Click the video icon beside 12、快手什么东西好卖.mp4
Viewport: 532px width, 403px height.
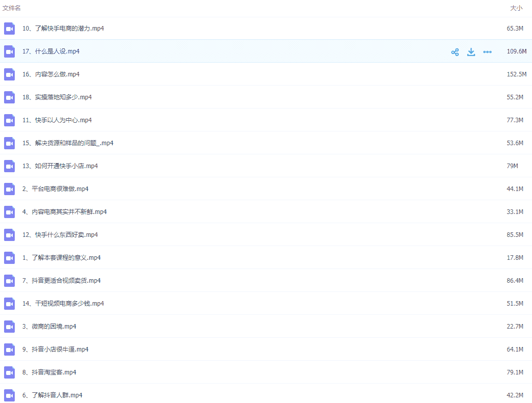pyautogui.click(x=10, y=235)
